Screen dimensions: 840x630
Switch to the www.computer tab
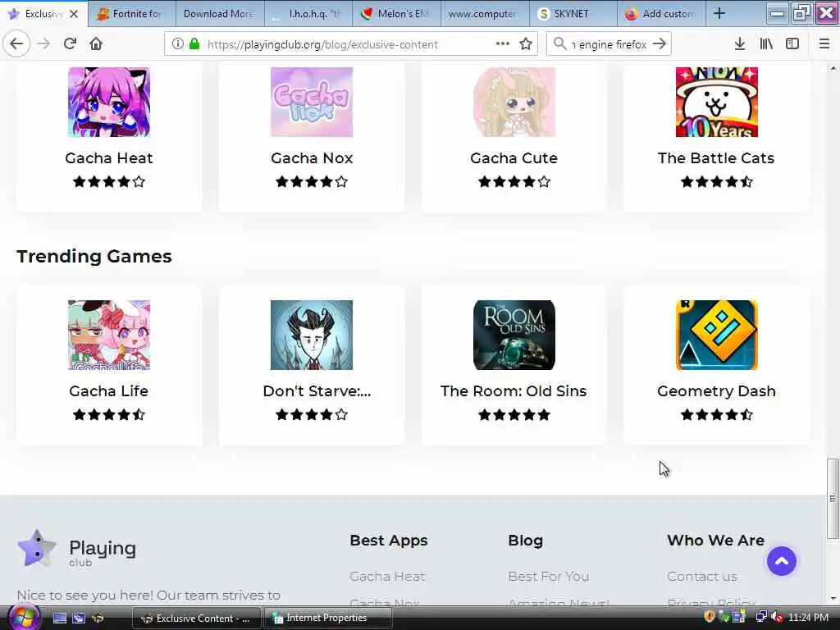click(485, 14)
